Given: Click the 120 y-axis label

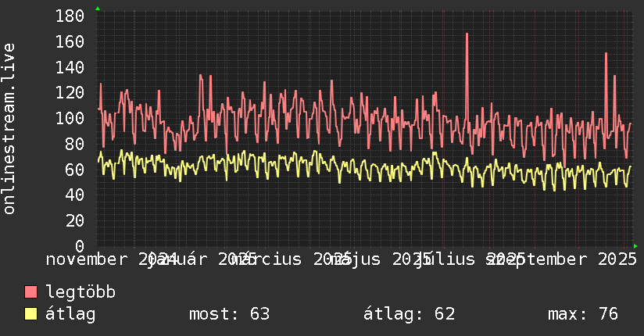Looking at the screenshot, I should pos(70,93).
